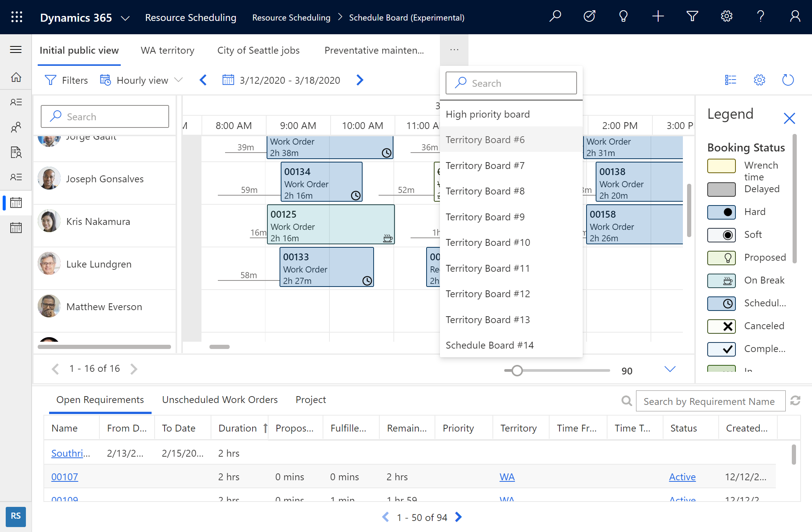Click the Active status link for item 00107

point(683,477)
